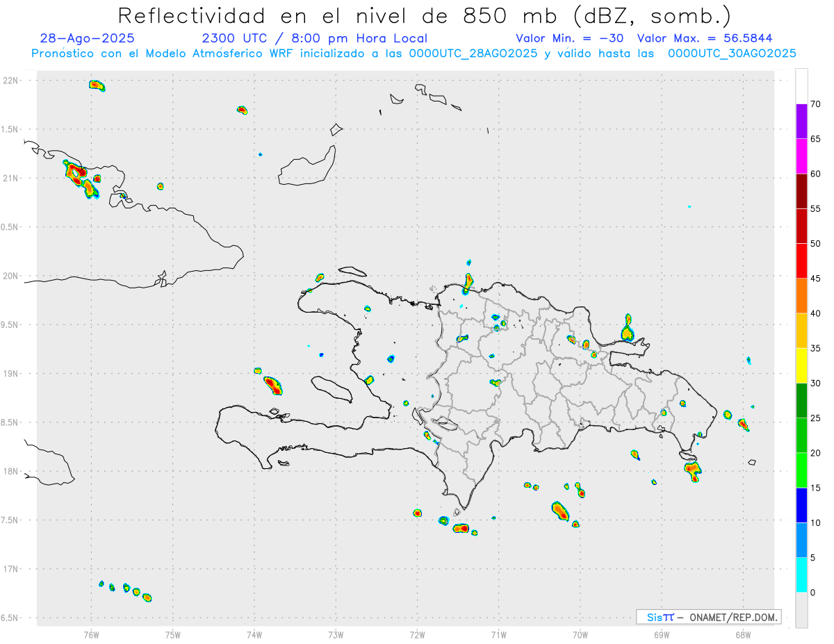Image resolution: width=834 pixels, height=644 pixels.
Task: Click the bright red 45–50 dBZ band
Action: tap(801, 261)
